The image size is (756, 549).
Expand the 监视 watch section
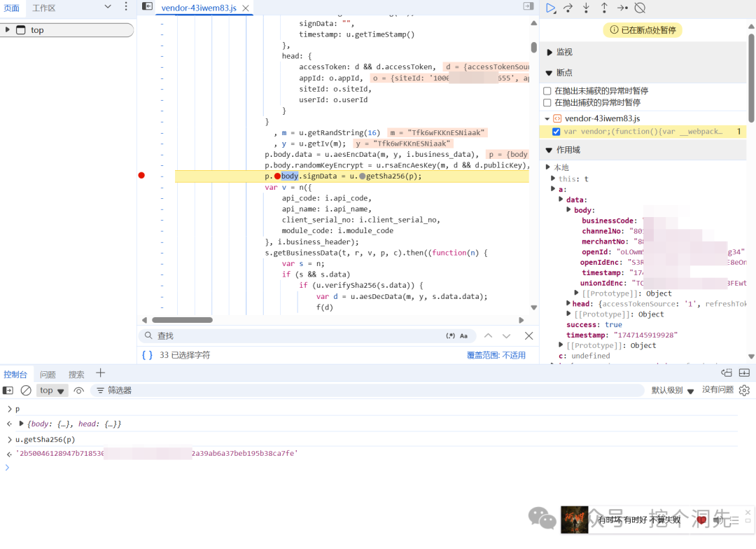pyautogui.click(x=549, y=52)
